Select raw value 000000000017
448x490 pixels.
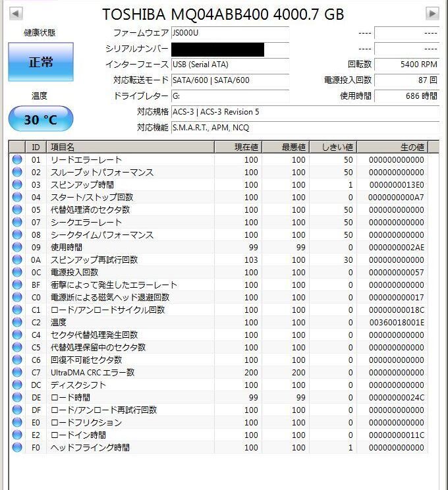(397, 298)
